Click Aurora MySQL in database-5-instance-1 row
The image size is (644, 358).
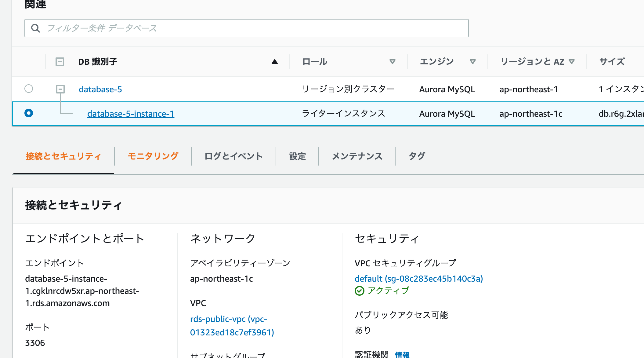coord(447,114)
